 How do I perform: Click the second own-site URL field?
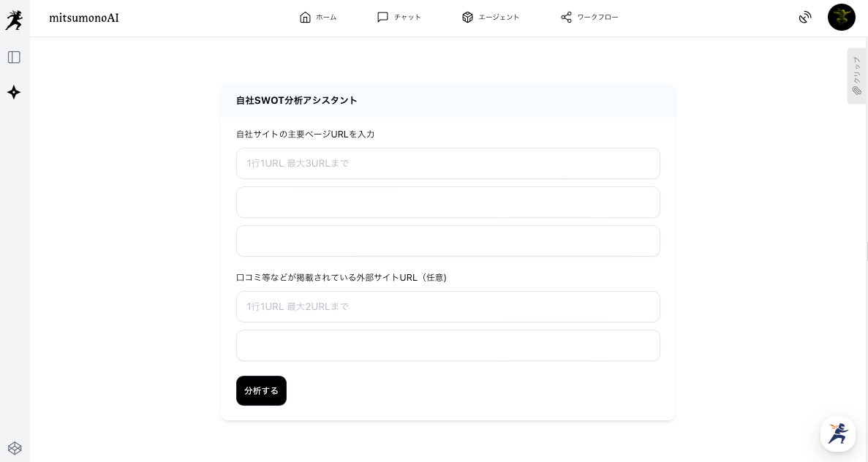coord(448,202)
